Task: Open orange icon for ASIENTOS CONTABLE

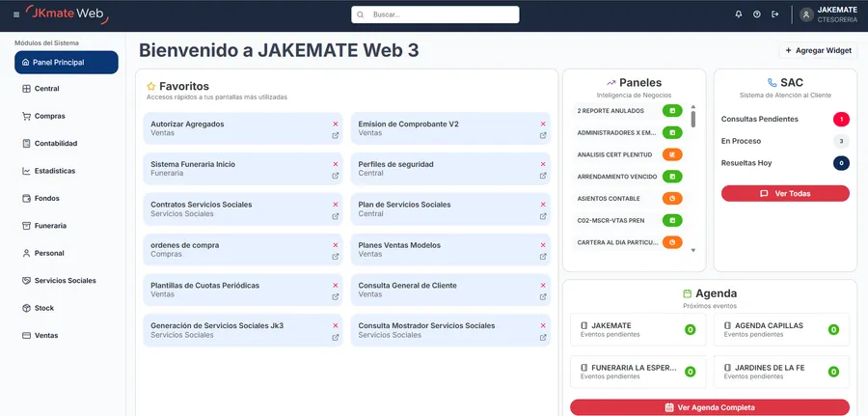Action: (x=672, y=198)
